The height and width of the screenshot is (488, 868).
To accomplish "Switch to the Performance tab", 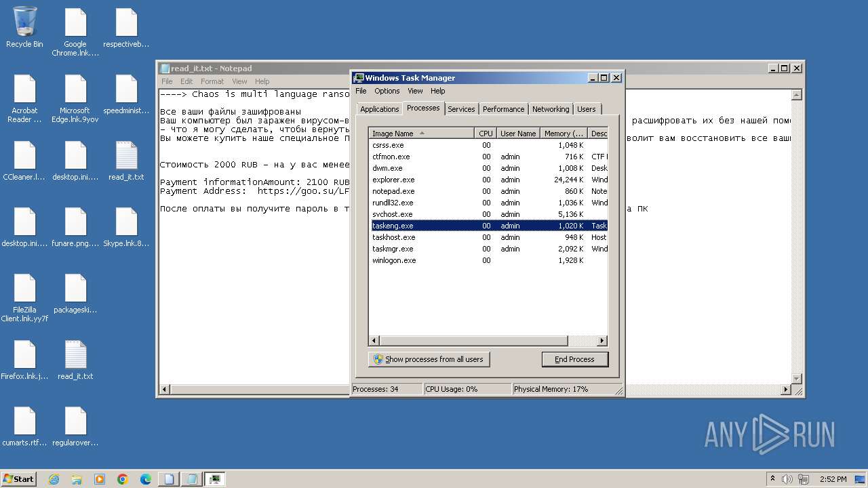I will click(504, 109).
